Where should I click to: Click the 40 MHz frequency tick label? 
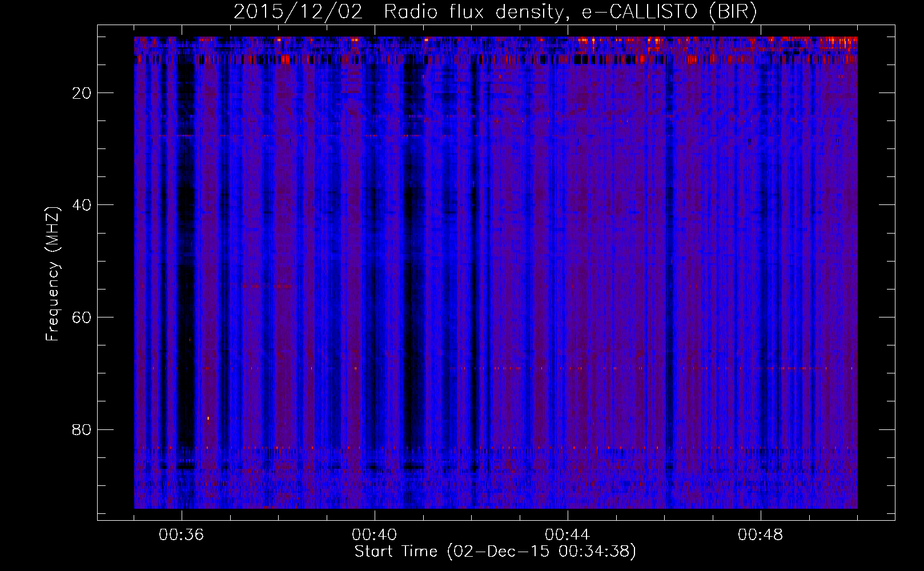coord(82,205)
